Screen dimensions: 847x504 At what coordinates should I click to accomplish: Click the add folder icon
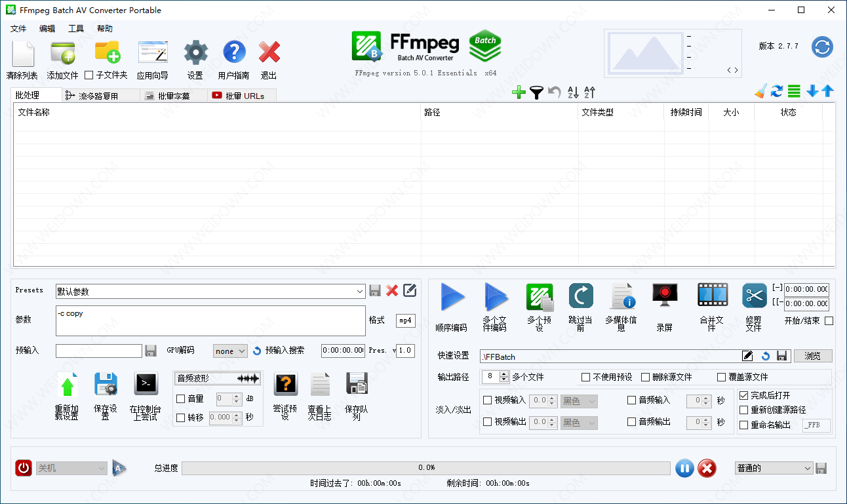(x=108, y=52)
